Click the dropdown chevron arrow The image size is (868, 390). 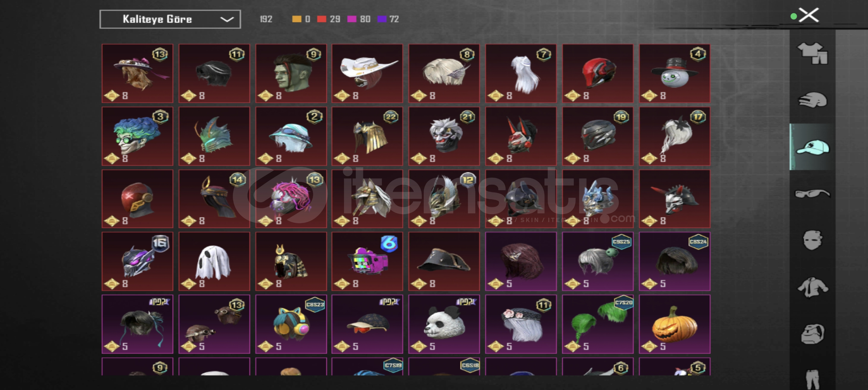click(x=227, y=19)
